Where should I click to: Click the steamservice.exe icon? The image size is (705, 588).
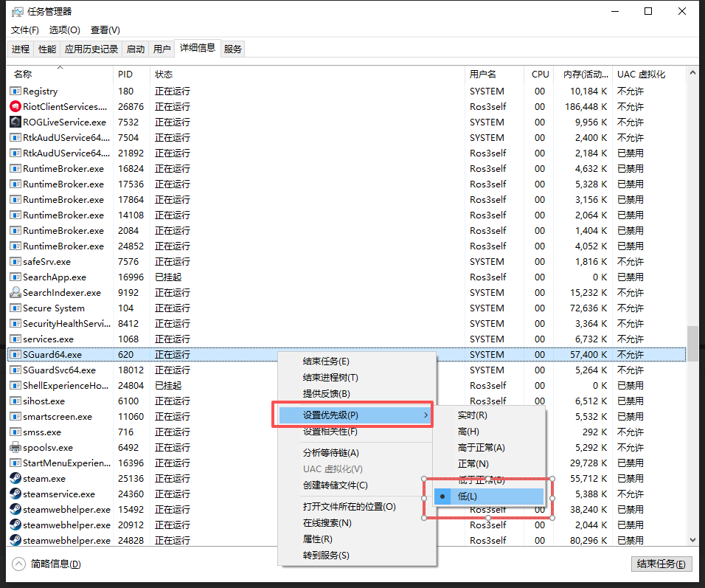15,494
